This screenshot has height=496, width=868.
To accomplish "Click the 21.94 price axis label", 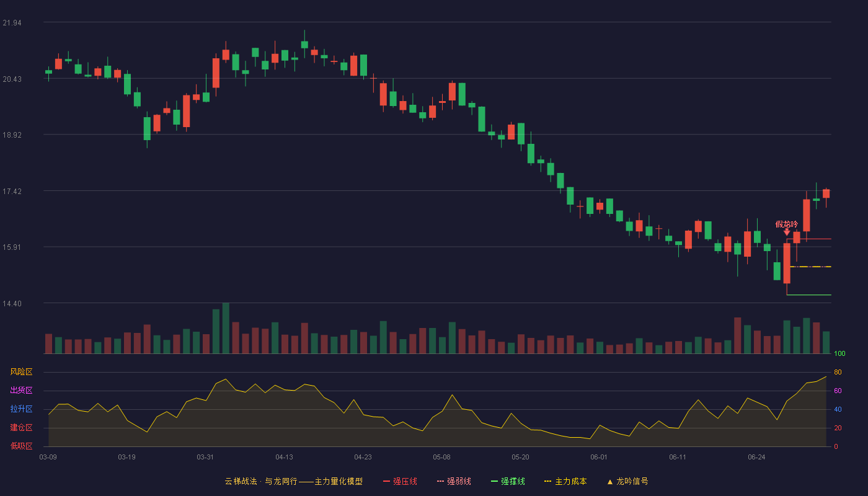I will [12, 23].
